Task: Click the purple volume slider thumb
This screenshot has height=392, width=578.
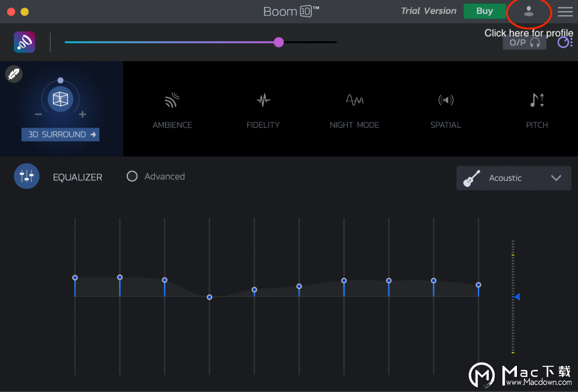Action: click(279, 42)
